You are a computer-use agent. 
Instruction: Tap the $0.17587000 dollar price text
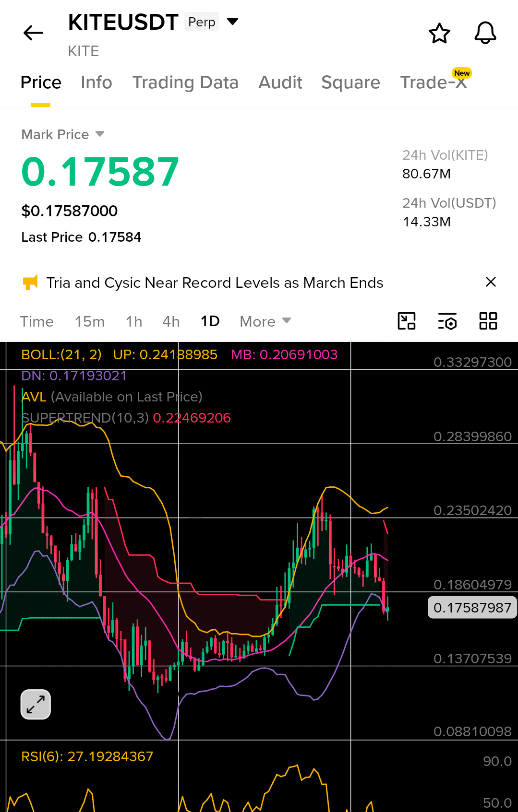pos(70,211)
